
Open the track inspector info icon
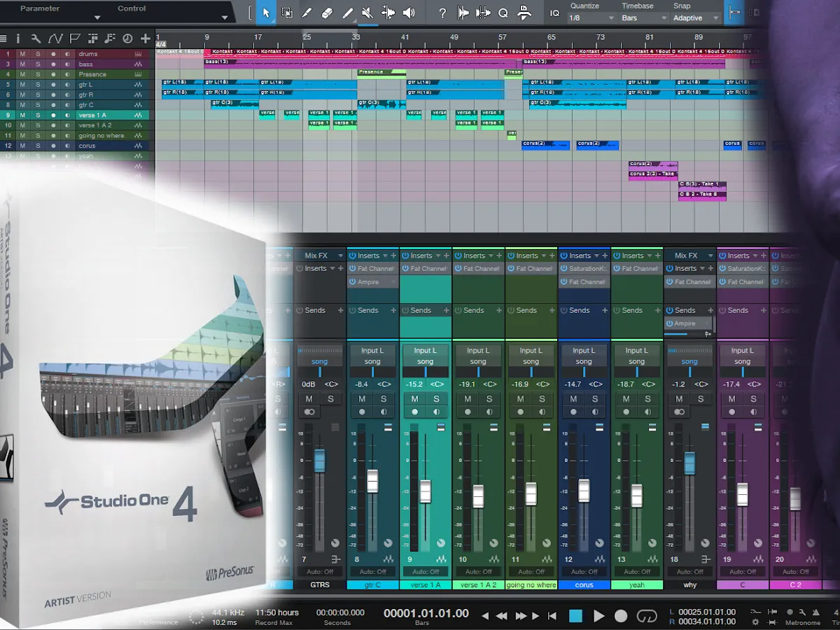tap(19, 38)
